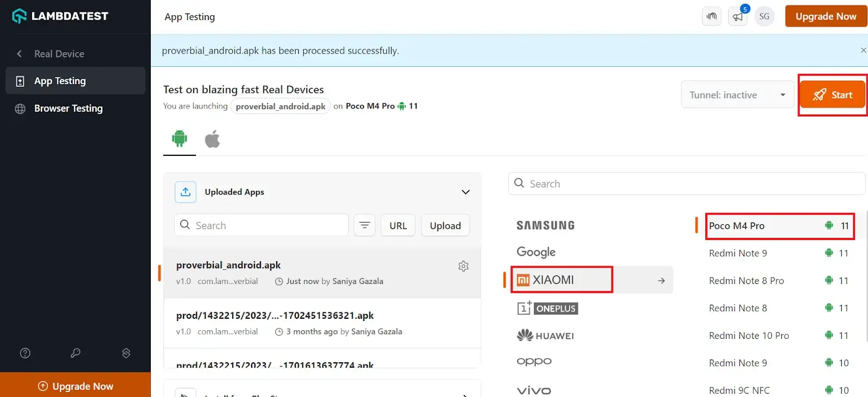Viewport: 868px width, 397px height.
Task: Select the Samsung brand
Action: [546, 225]
